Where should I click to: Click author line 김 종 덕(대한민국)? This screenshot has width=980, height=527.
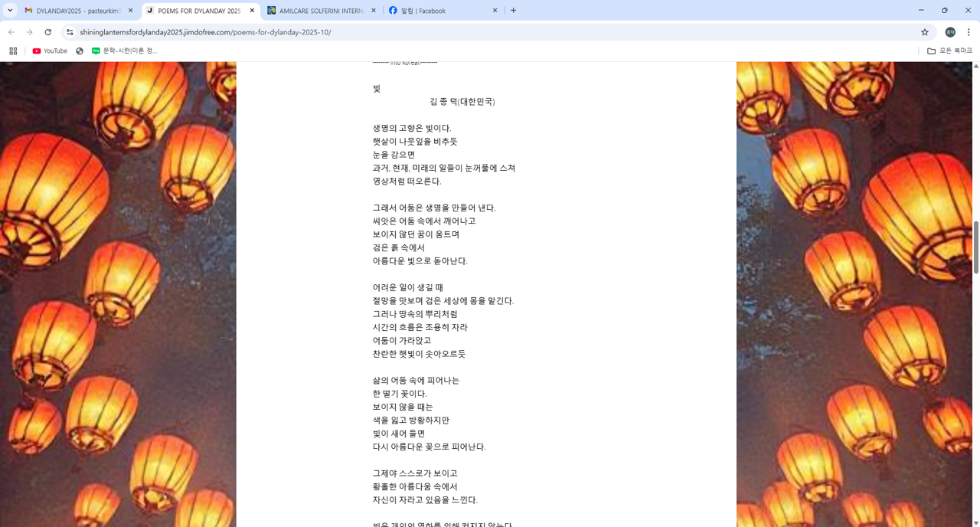pyautogui.click(x=462, y=102)
